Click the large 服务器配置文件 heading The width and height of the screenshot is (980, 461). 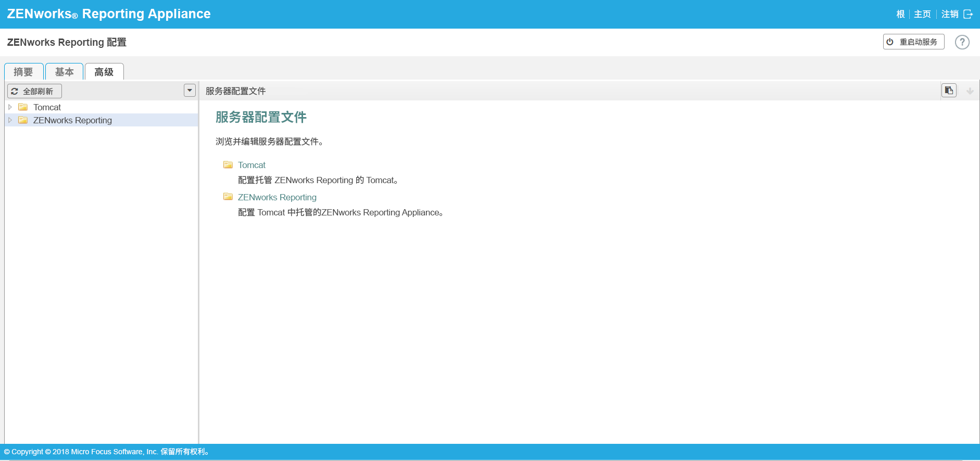click(261, 117)
